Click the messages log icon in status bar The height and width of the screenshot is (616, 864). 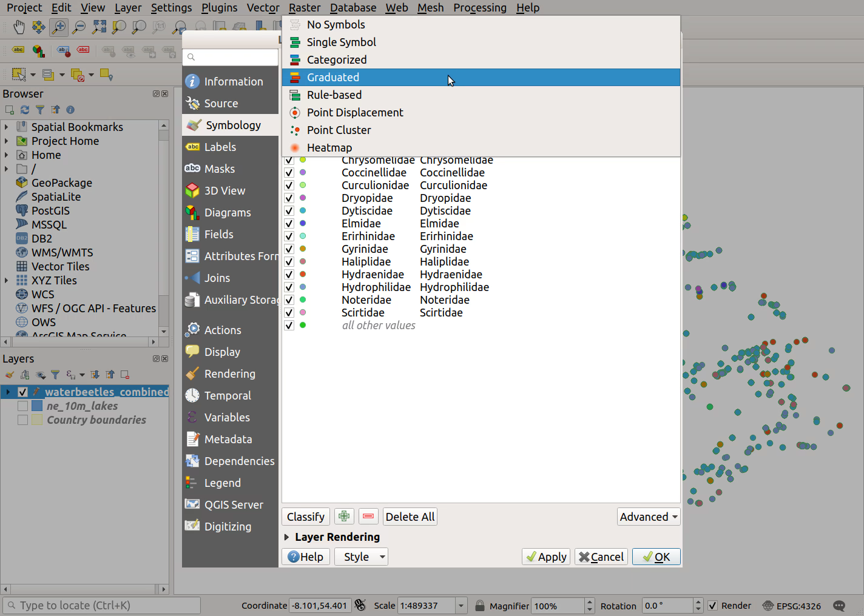click(x=839, y=606)
